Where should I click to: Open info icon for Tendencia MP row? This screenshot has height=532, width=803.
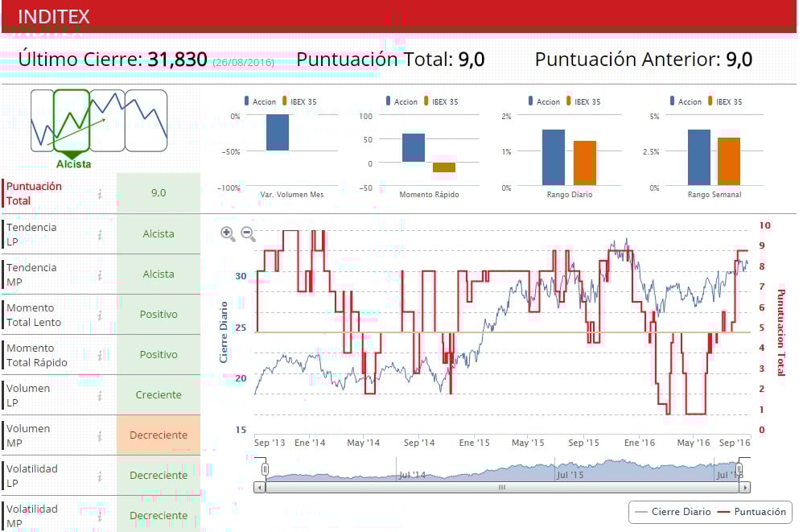pos(100,275)
